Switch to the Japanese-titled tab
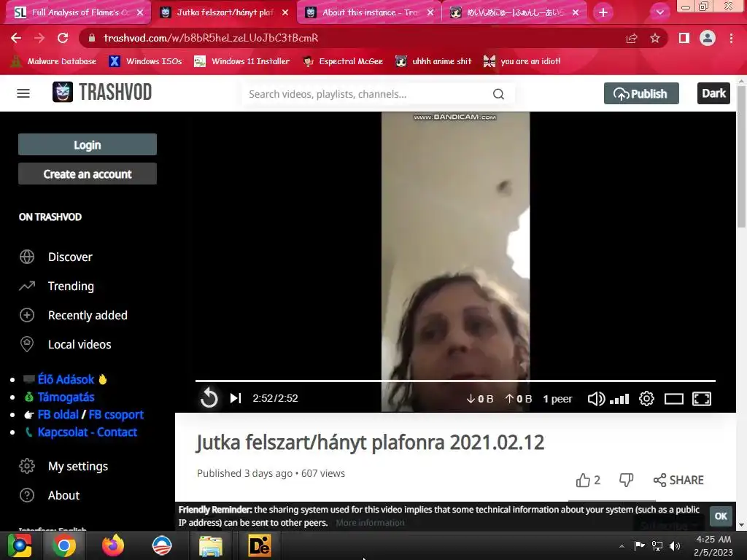The width and height of the screenshot is (747, 560). pyautogui.click(x=514, y=12)
